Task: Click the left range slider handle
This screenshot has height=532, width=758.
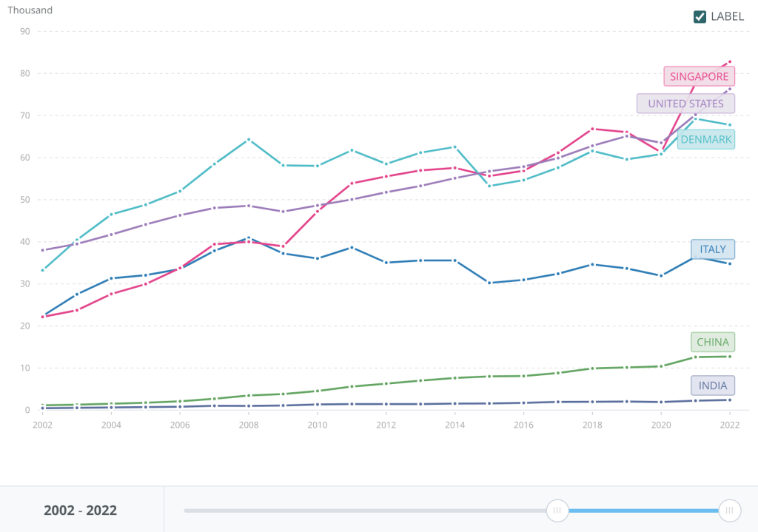Action: (x=557, y=510)
